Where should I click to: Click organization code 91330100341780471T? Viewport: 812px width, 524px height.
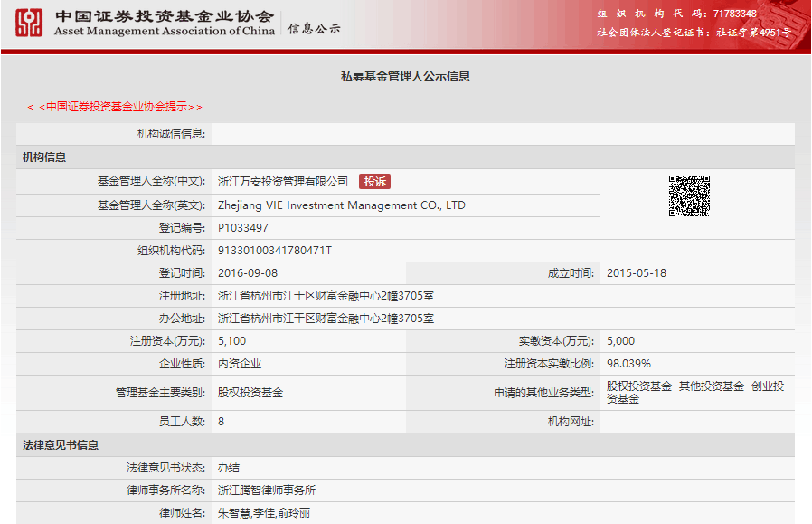coord(275,251)
